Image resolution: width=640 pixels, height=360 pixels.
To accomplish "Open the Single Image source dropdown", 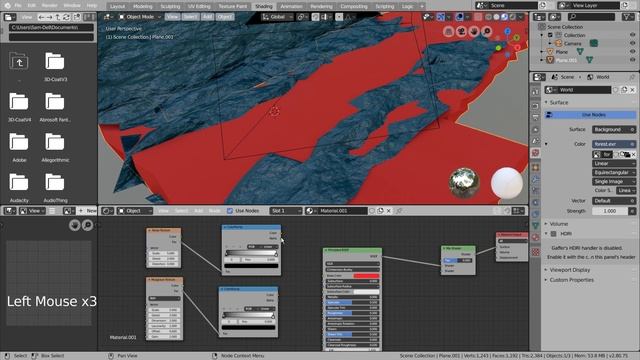I will point(613,181).
